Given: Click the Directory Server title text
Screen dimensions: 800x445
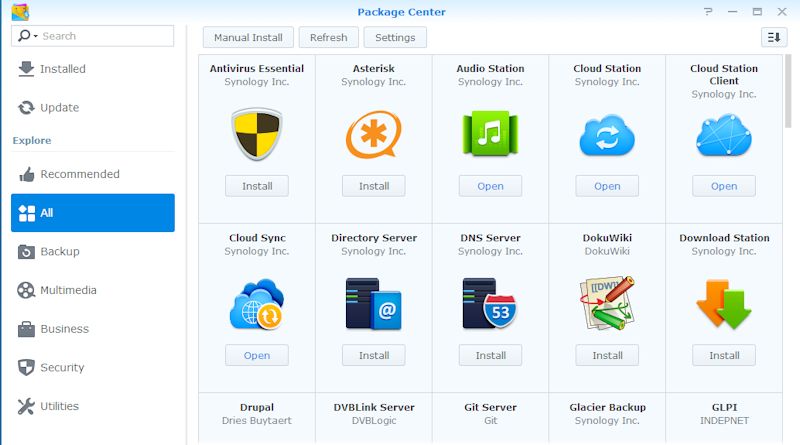Looking at the screenshot, I should coord(373,238).
